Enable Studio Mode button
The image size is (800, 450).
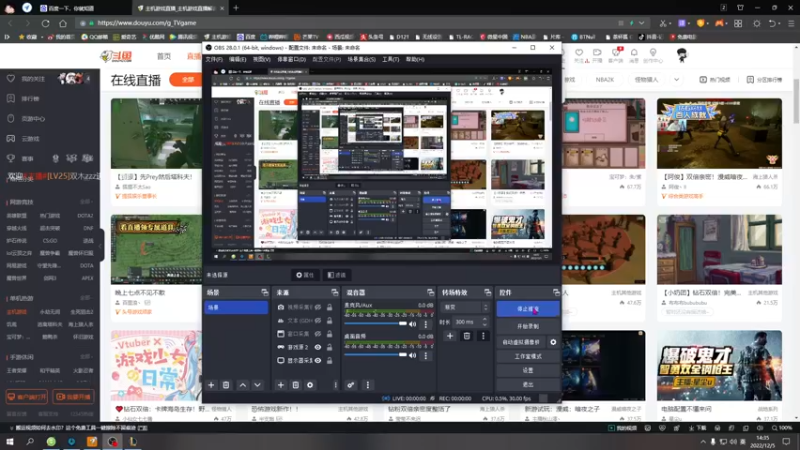pos(528,356)
